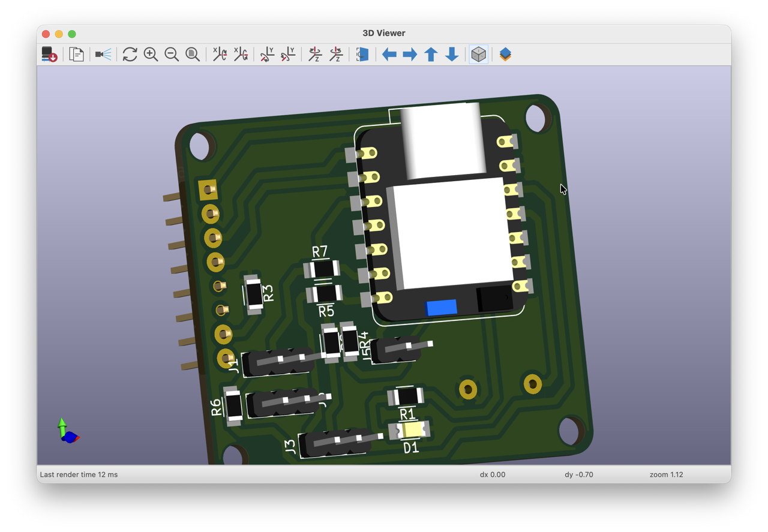Move board up with arrow
This screenshot has width=768, height=532.
click(x=431, y=55)
